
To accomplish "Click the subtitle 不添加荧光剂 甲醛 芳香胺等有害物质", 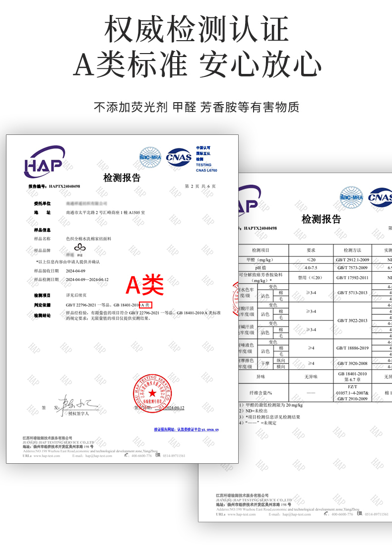I will [196, 107].
